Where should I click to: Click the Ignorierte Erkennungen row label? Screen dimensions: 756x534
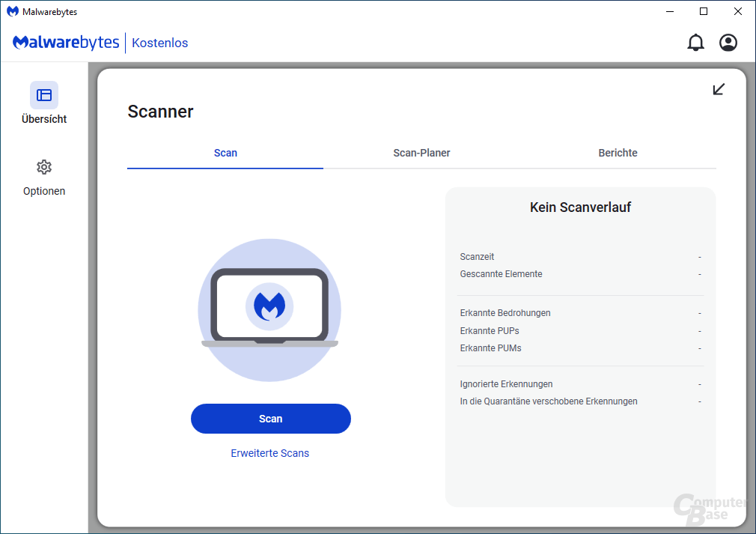506,384
